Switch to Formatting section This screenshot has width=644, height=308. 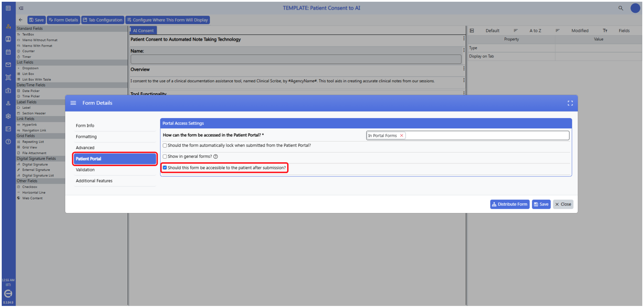pyautogui.click(x=115, y=137)
